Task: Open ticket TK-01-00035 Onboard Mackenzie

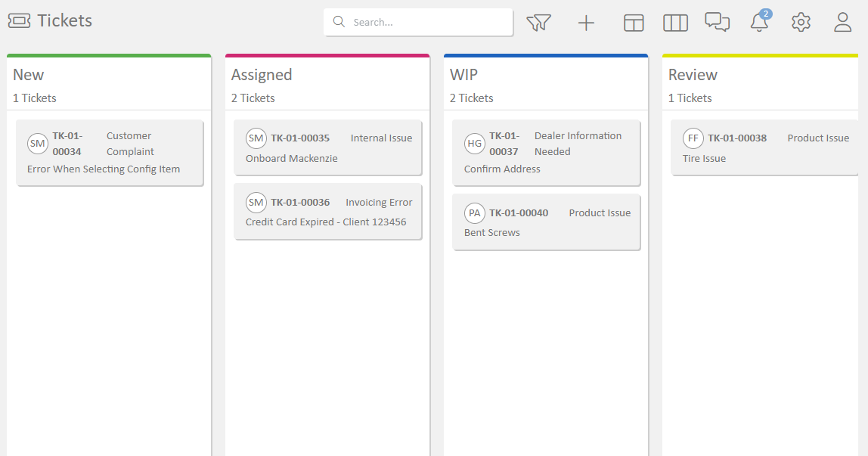Action: pos(327,147)
